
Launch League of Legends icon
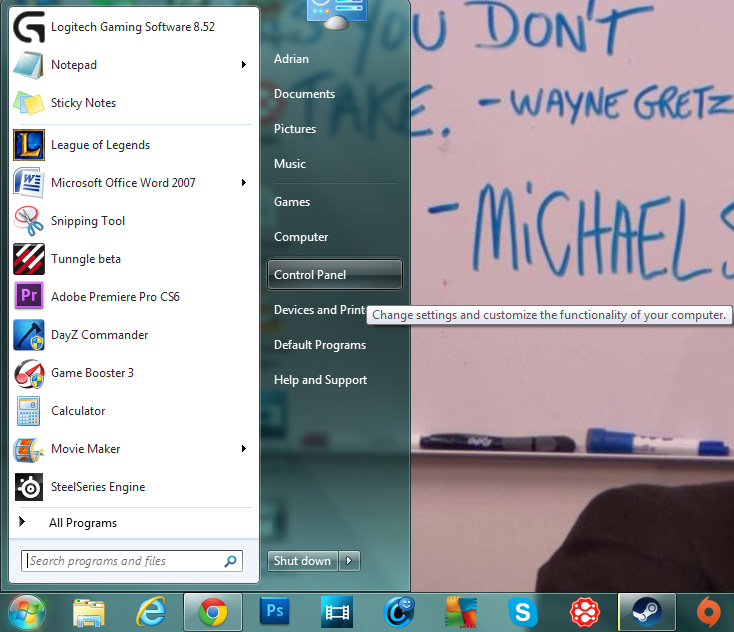click(29, 145)
